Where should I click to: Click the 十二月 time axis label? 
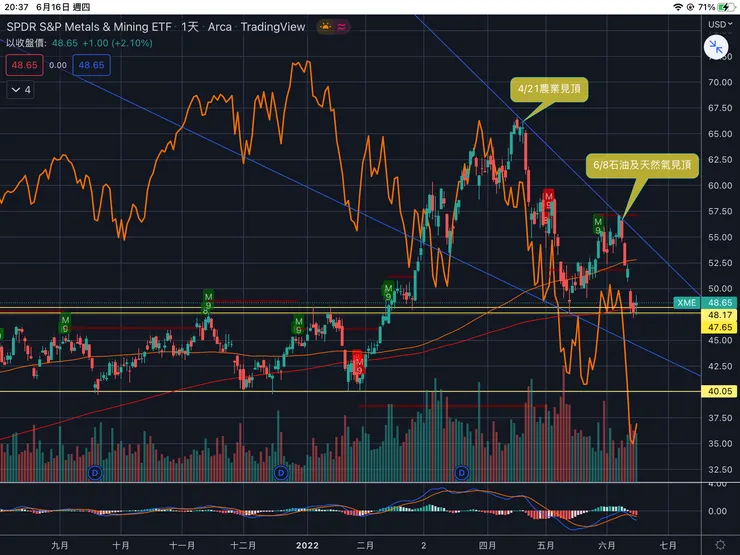point(243,546)
